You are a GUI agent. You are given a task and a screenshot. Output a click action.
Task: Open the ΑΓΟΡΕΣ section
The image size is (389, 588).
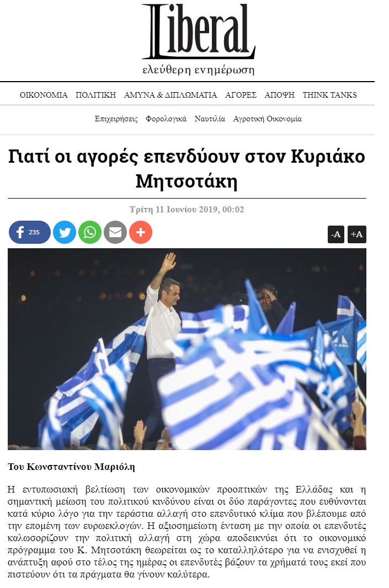point(241,95)
